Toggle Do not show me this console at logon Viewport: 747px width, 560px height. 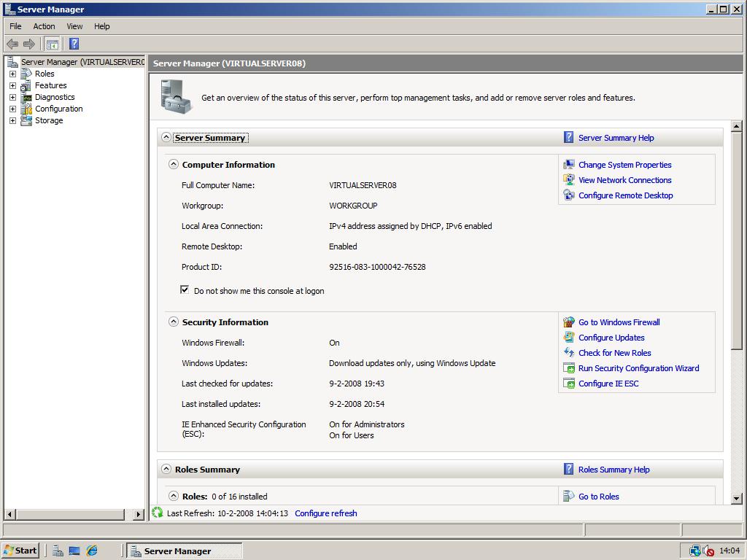point(185,289)
